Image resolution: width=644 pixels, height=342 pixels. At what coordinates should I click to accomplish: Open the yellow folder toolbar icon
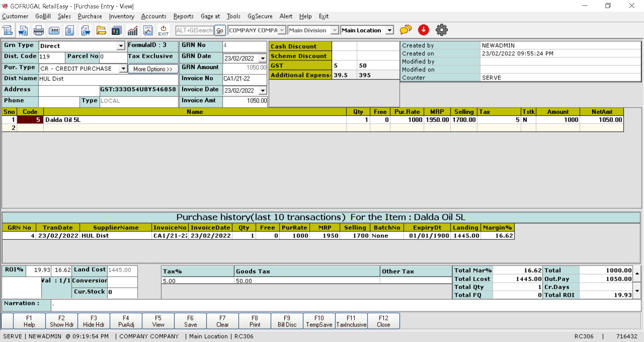pos(101,31)
